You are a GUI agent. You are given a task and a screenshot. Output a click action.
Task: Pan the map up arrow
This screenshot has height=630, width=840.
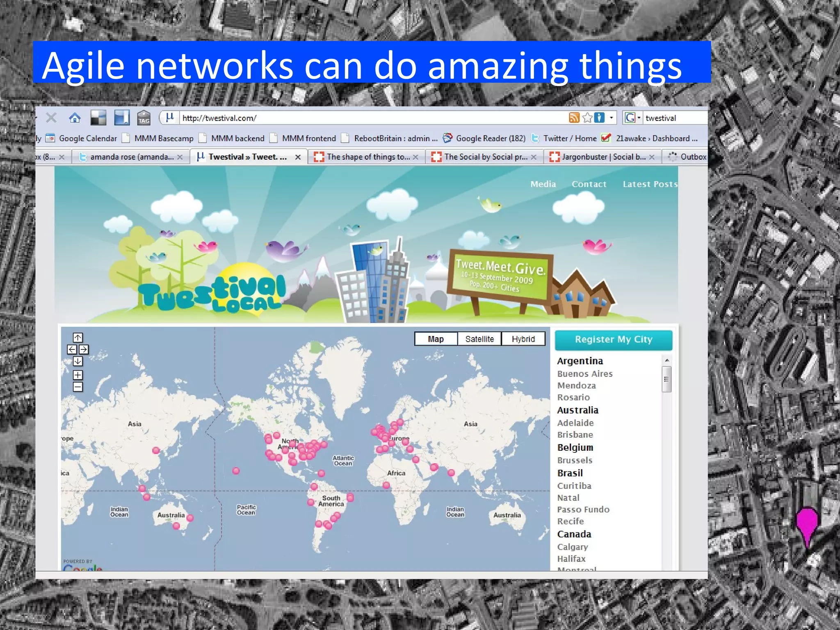tap(78, 338)
